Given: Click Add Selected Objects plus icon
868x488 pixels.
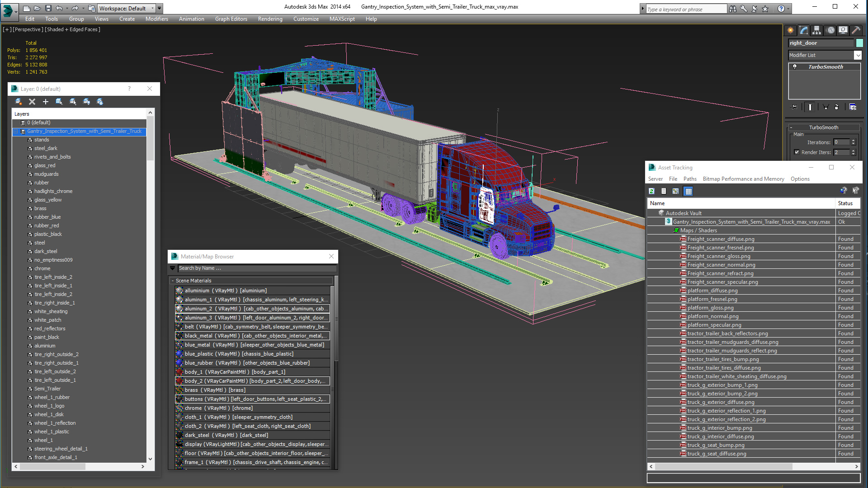Looking at the screenshot, I should point(46,102).
